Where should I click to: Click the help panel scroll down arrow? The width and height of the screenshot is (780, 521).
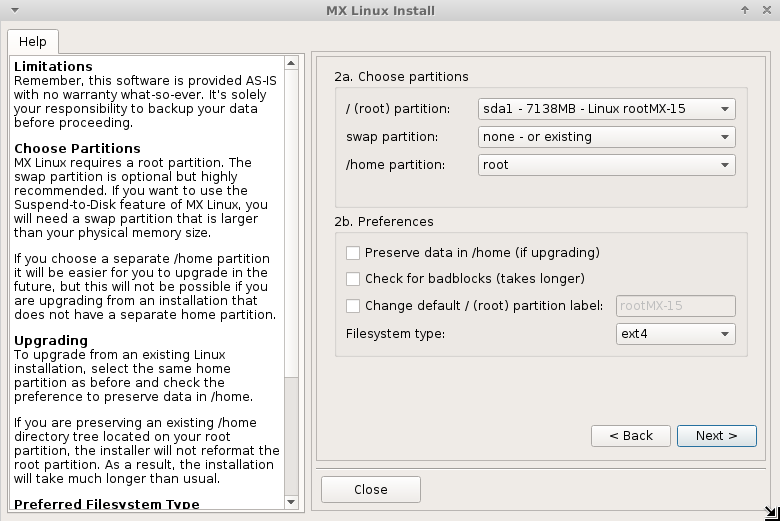(x=291, y=502)
